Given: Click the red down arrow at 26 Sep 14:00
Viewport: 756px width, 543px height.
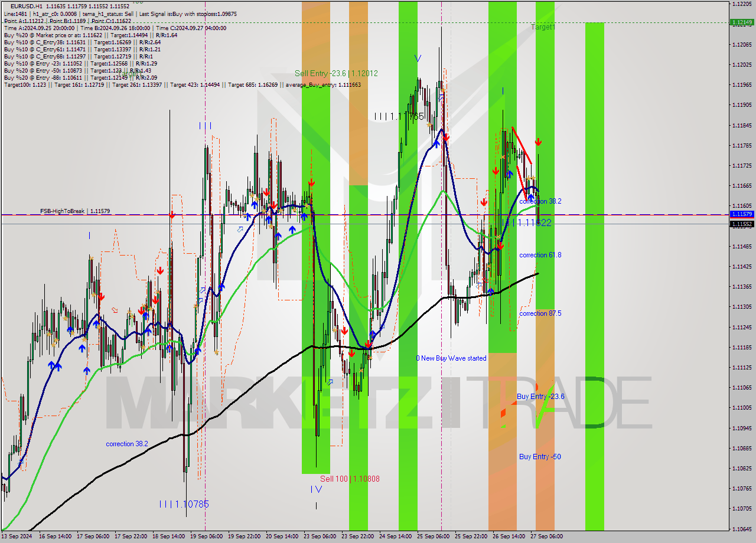Looking at the screenshot, I should pyautogui.click(x=495, y=171).
